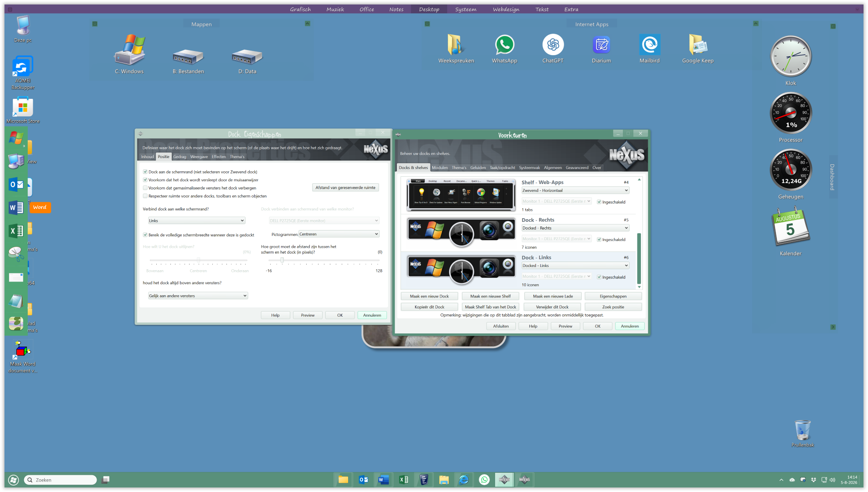
Task: Open the Microsoft Store desktop icon
Action: click(23, 110)
